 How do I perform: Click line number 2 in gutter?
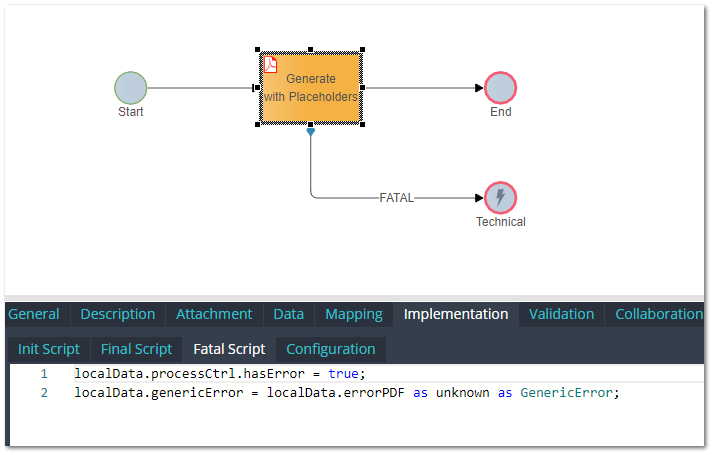point(44,393)
